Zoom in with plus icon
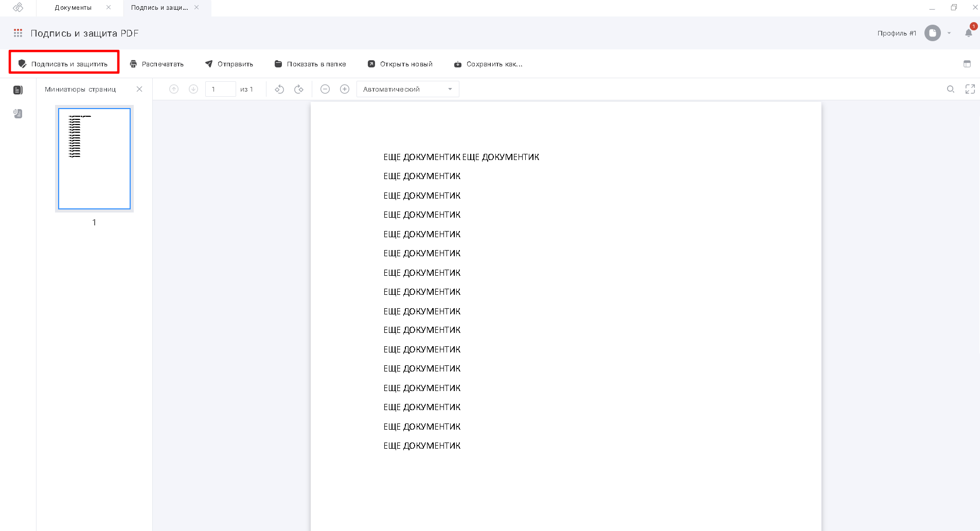The width and height of the screenshot is (980, 531). pos(345,89)
